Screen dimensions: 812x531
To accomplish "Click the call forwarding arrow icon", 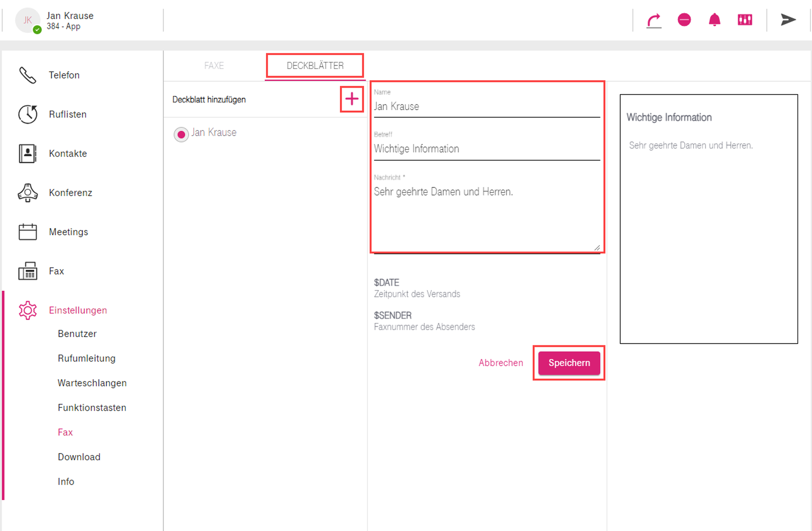I will tap(654, 20).
